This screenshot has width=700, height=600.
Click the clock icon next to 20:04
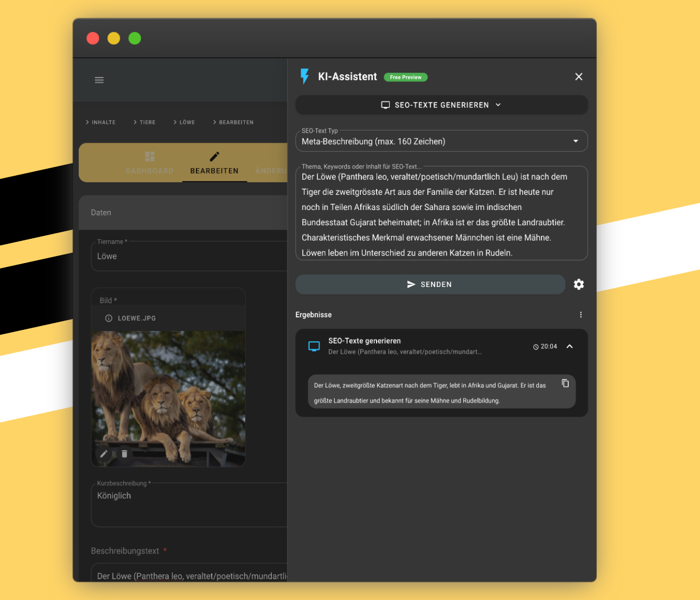point(535,346)
